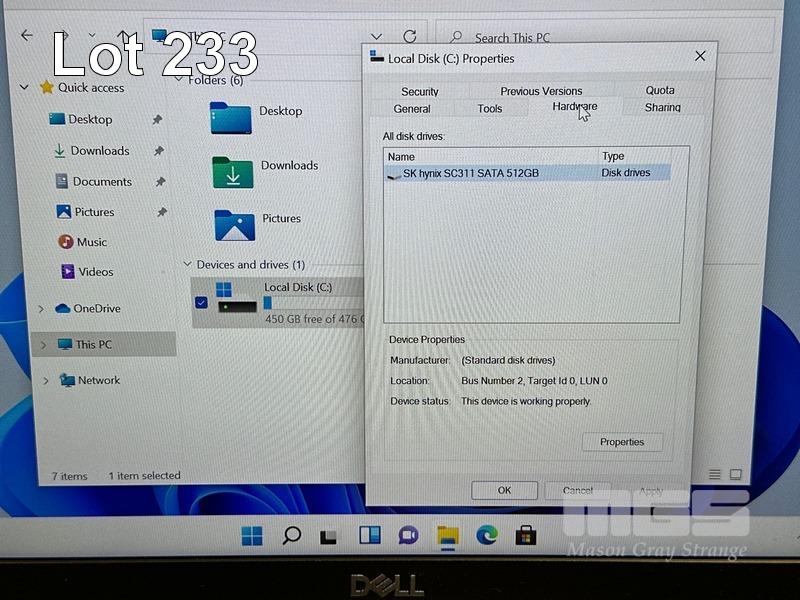Go back using the Explorer back arrow
This screenshot has height=600, width=800.
pos(27,35)
